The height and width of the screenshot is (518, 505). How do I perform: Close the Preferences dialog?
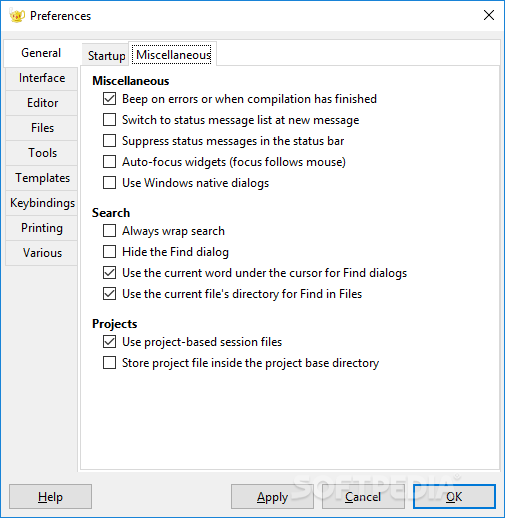pyautogui.click(x=489, y=15)
